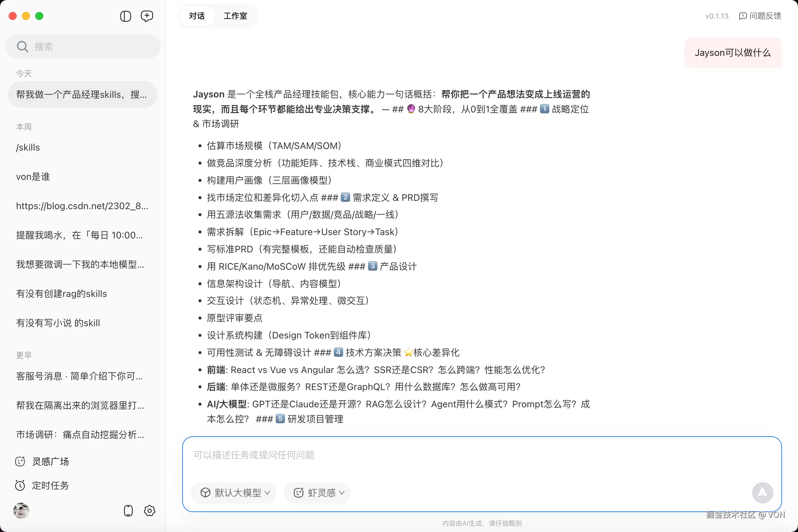The height and width of the screenshot is (532, 798).
Task: Open the 默认大模型 model selector
Action: click(x=233, y=493)
